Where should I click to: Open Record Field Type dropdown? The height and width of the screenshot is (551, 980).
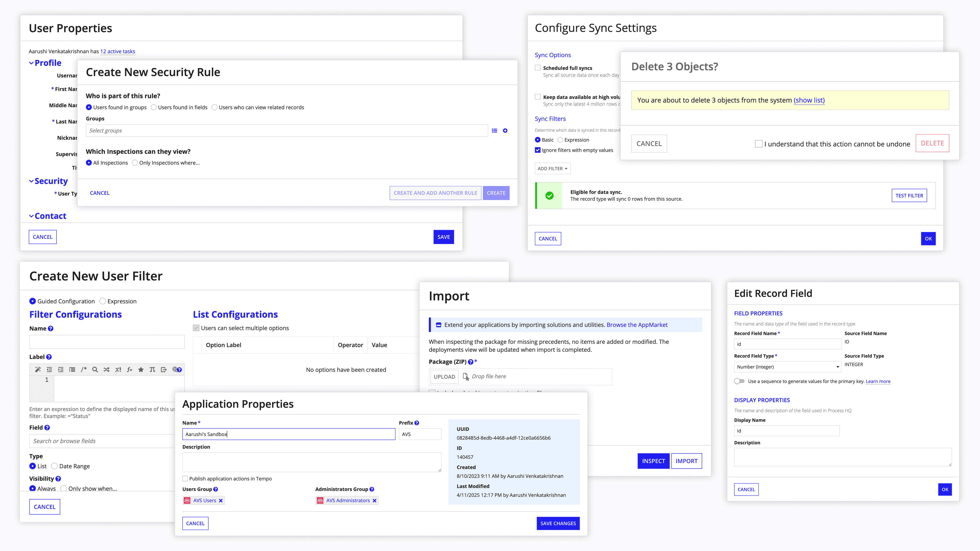(x=787, y=367)
